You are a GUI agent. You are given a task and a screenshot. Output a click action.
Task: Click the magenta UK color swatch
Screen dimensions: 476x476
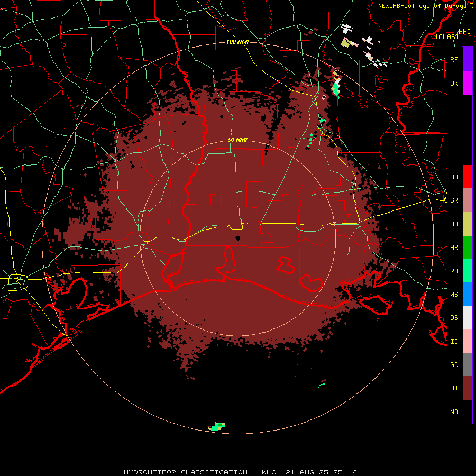pyautogui.click(x=467, y=83)
